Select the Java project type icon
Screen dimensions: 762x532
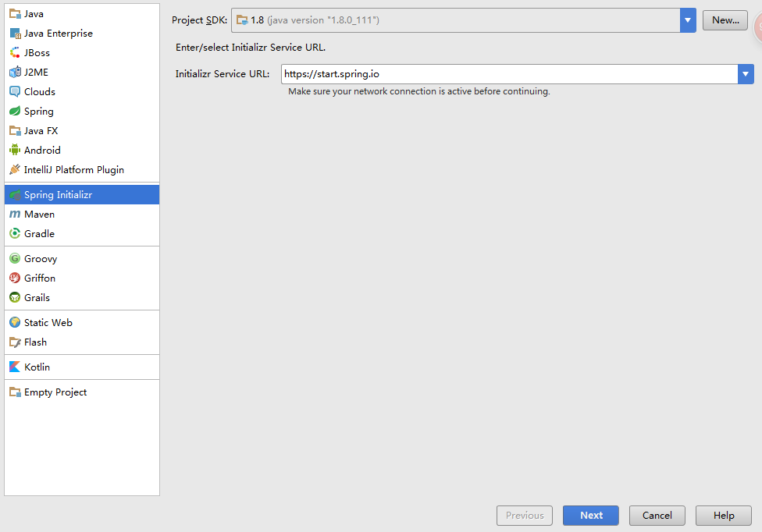[x=15, y=14]
